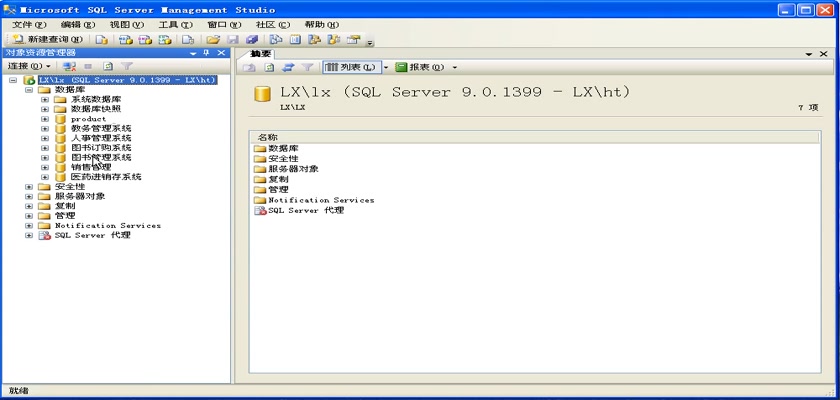
Task: Start an Analysis Services XMLA query
Action: 165,39
